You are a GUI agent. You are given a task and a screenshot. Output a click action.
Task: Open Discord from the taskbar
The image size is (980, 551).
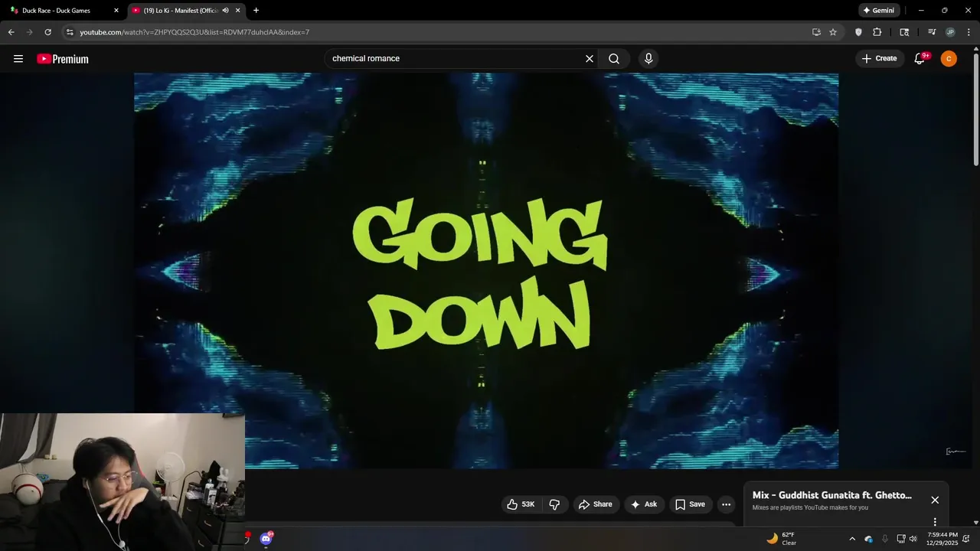click(x=266, y=539)
